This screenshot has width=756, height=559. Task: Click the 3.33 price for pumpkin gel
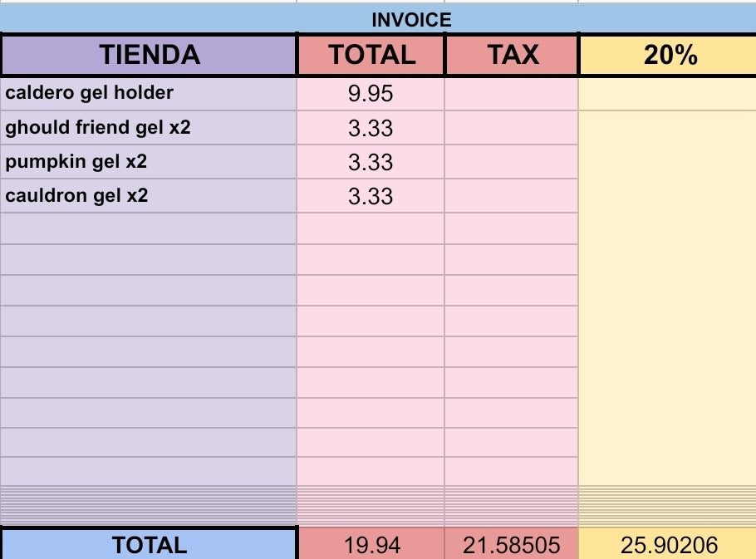(x=371, y=162)
